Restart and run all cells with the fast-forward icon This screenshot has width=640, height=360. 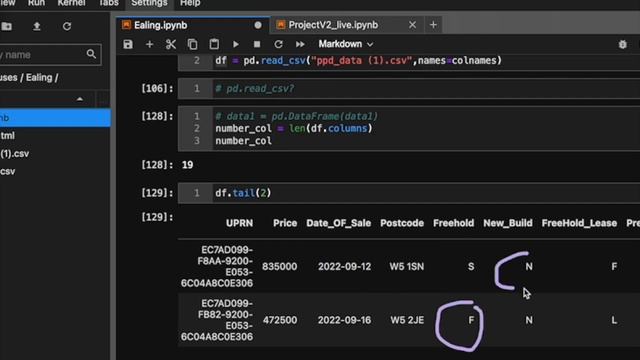300,44
